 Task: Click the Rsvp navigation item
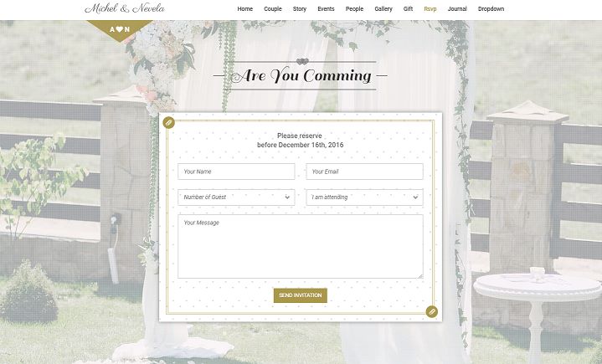pos(430,9)
